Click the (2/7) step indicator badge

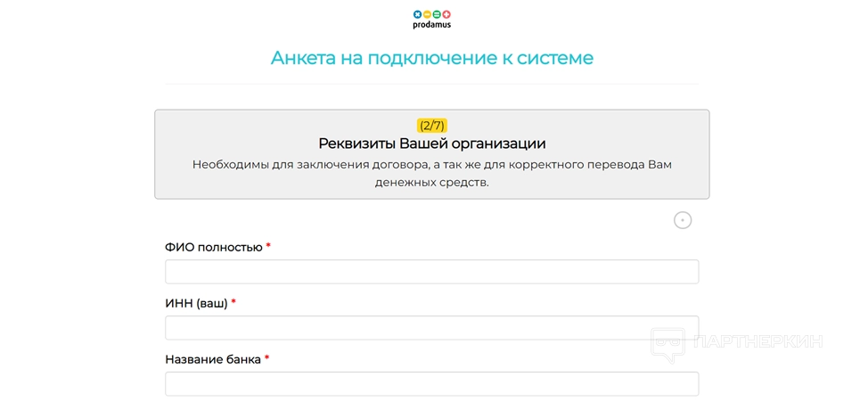click(x=431, y=126)
